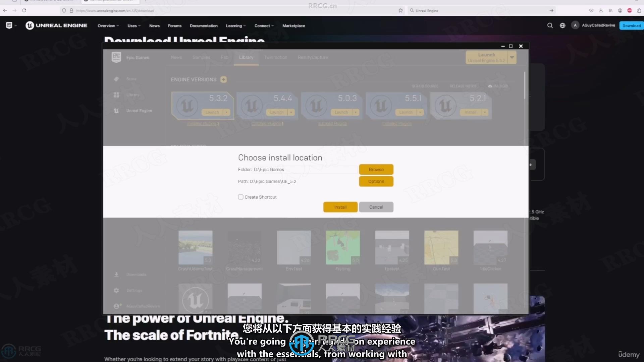The image size is (644, 362).
Task: Open the browser downloads arrow icon
Action: pyautogui.click(x=601, y=10)
